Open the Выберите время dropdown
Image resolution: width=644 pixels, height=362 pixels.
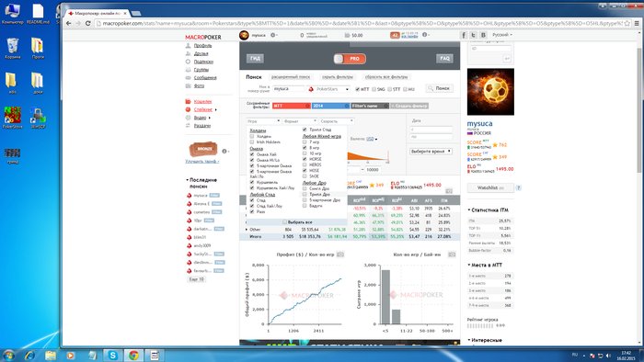click(x=431, y=152)
